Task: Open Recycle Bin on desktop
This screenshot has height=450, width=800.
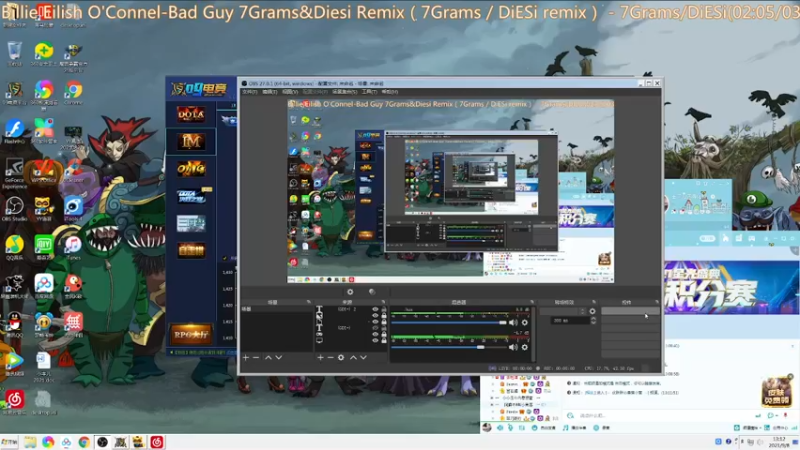Action: click(x=14, y=54)
